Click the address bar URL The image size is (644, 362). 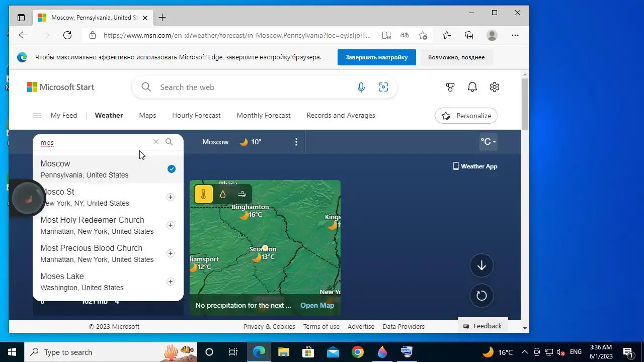coord(237,35)
